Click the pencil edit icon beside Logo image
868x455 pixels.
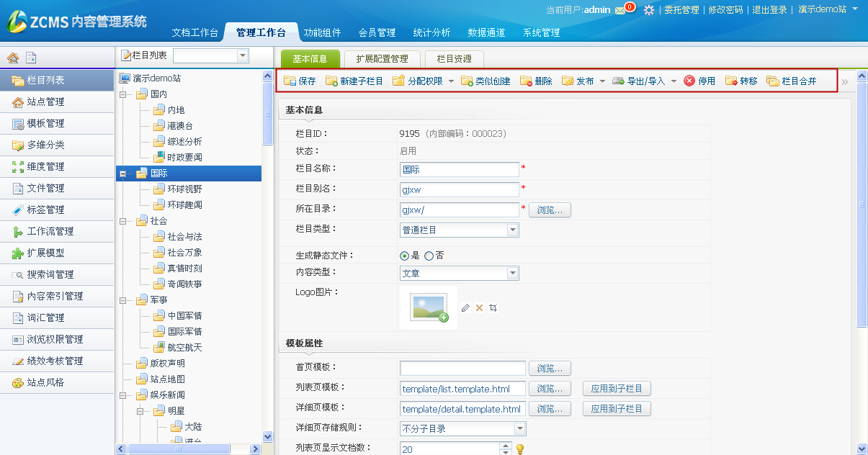pos(465,307)
